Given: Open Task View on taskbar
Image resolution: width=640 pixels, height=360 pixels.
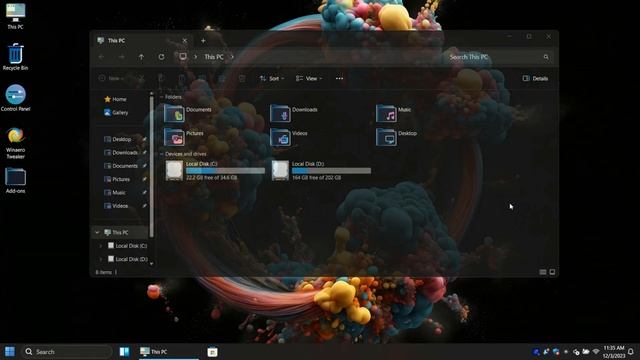Looking at the screenshot, I should click(124, 351).
